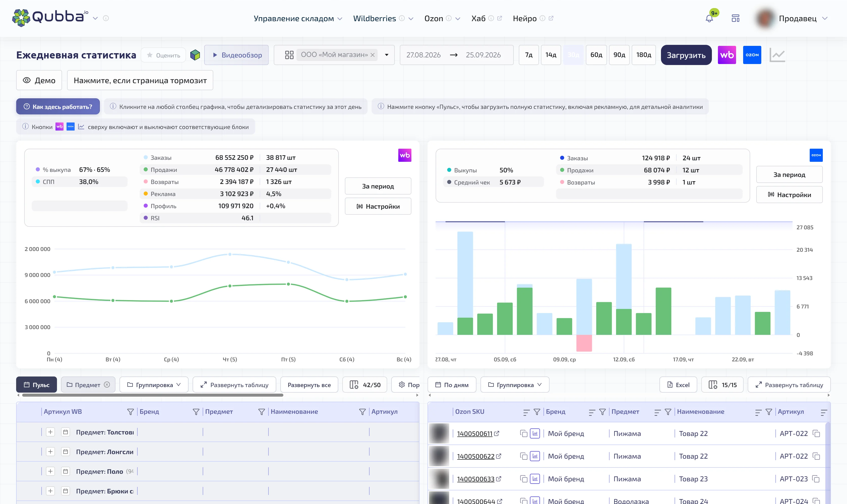The width and height of the screenshot is (847, 504).
Task: Open Как здесь работать? help
Action: (x=58, y=107)
